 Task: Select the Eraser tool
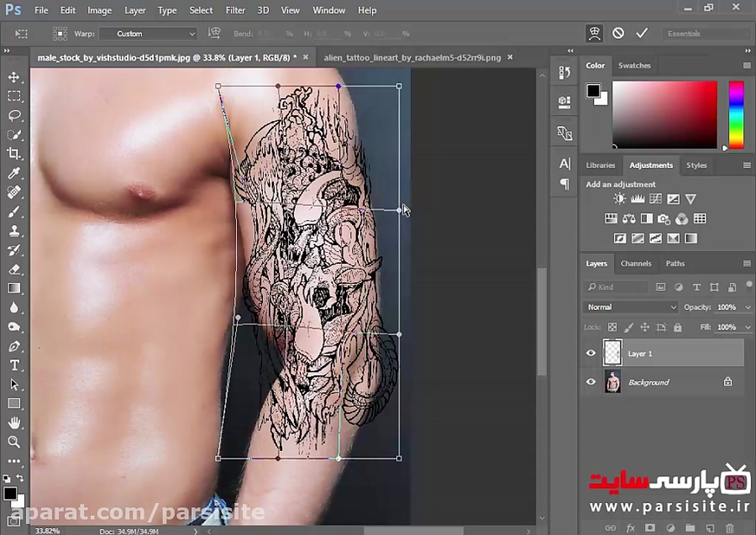point(14,270)
